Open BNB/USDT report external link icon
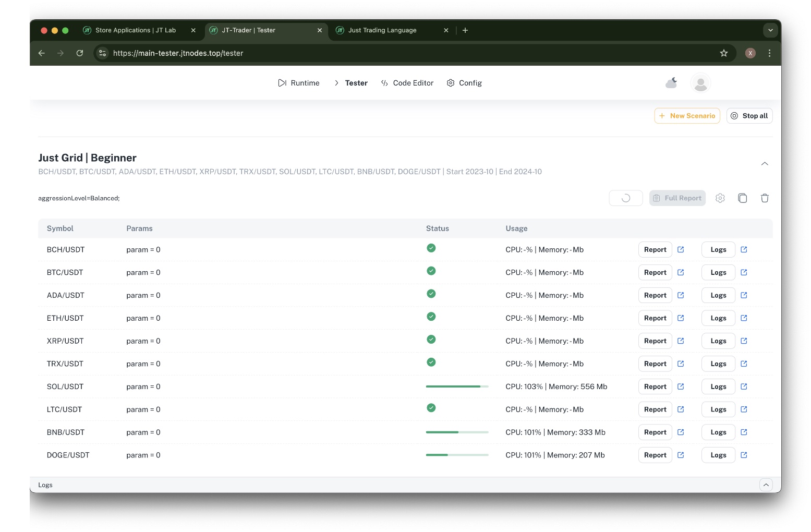This screenshot has height=532, width=811. pyautogui.click(x=681, y=432)
